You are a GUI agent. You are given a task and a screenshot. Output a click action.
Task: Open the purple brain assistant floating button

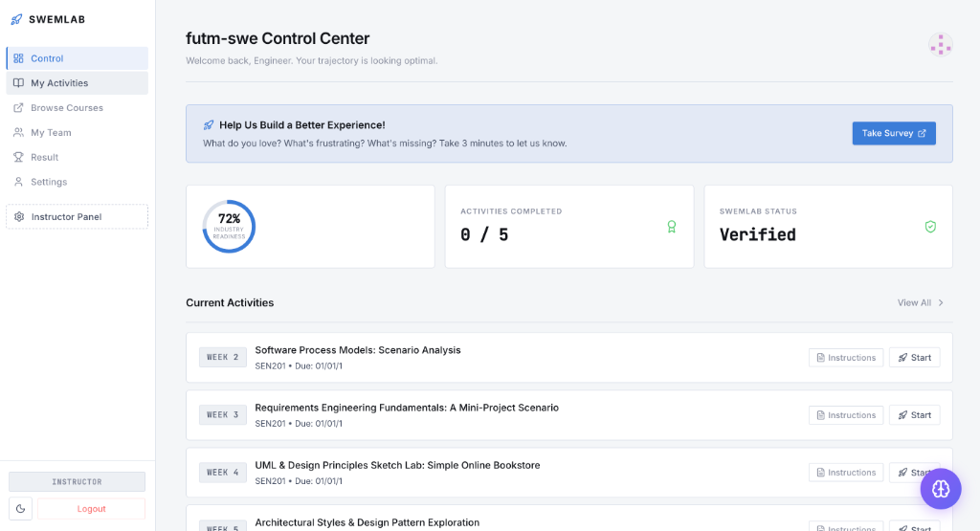click(941, 489)
